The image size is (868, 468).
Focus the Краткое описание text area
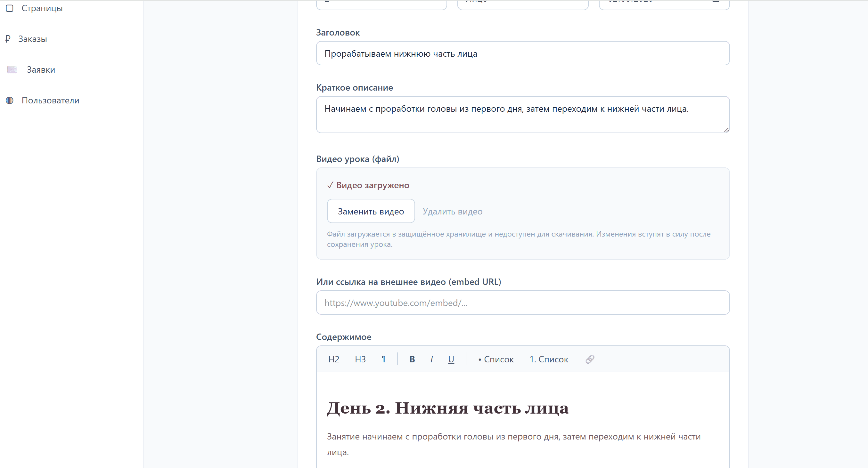click(x=523, y=115)
